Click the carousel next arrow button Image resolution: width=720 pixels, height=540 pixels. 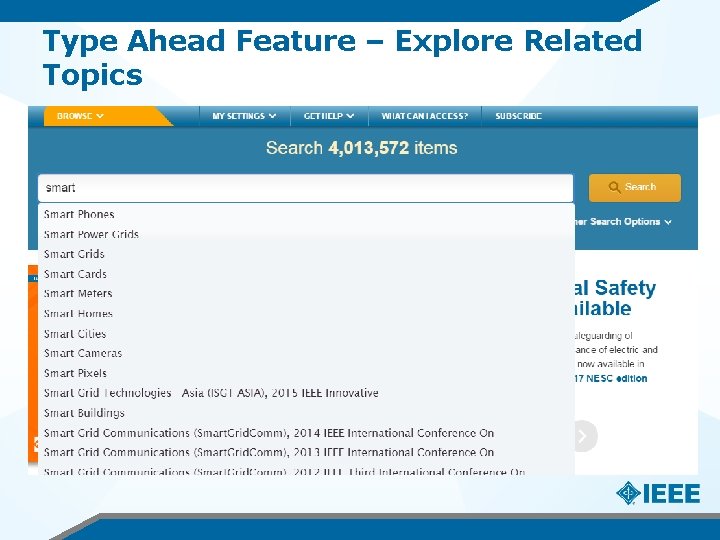584,436
